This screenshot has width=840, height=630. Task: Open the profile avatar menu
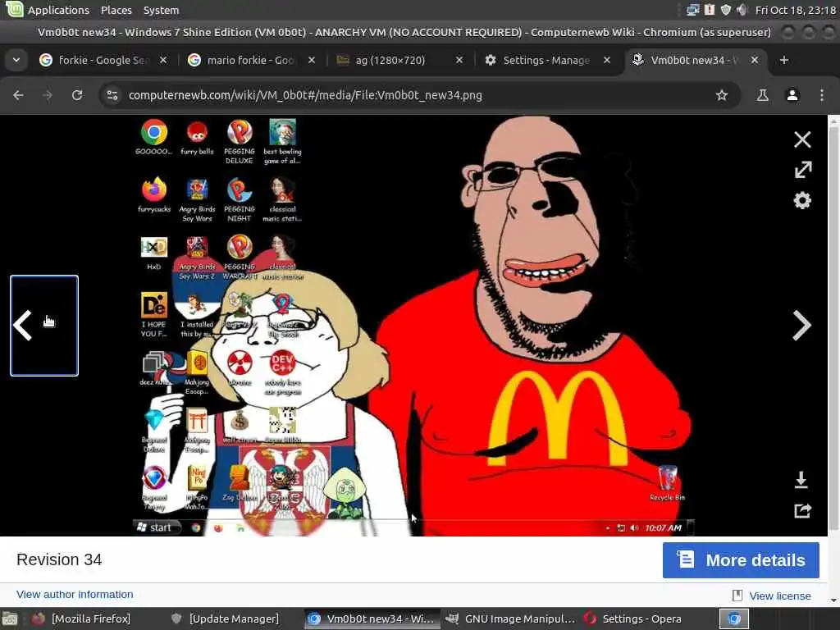[x=792, y=95]
